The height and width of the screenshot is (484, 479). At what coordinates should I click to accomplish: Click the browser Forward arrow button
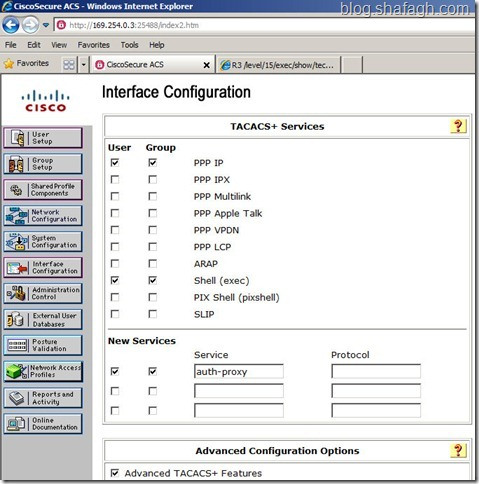(x=30, y=25)
